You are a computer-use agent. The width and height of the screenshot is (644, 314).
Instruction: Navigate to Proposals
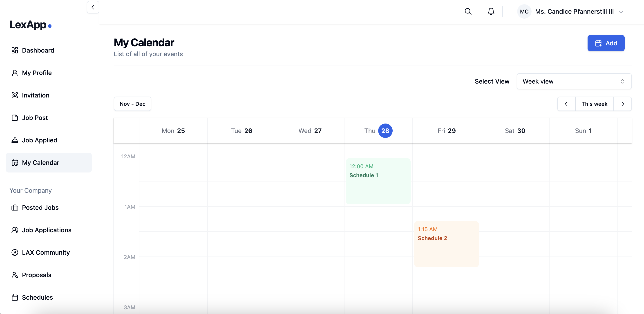[x=49, y=275]
